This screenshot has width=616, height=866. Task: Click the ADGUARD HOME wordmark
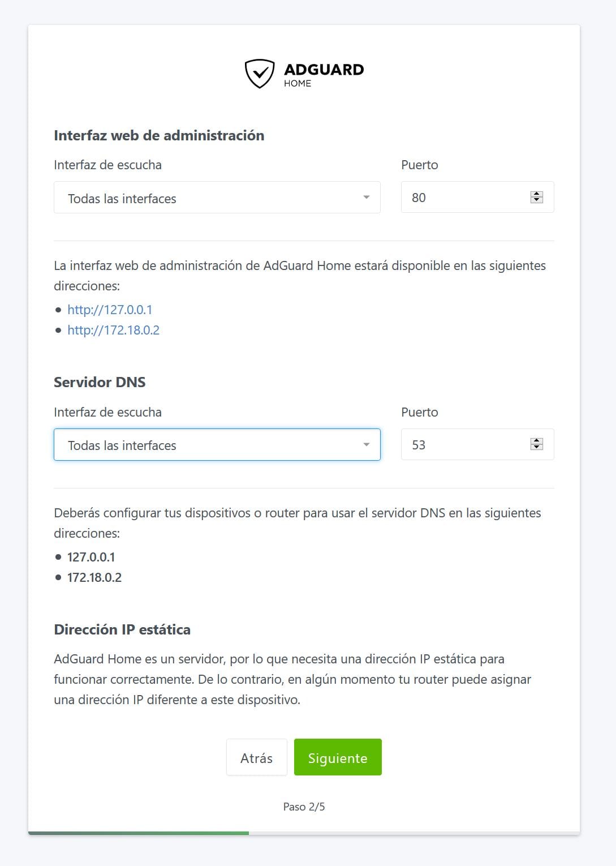pyautogui.click(x=324, y=74)
